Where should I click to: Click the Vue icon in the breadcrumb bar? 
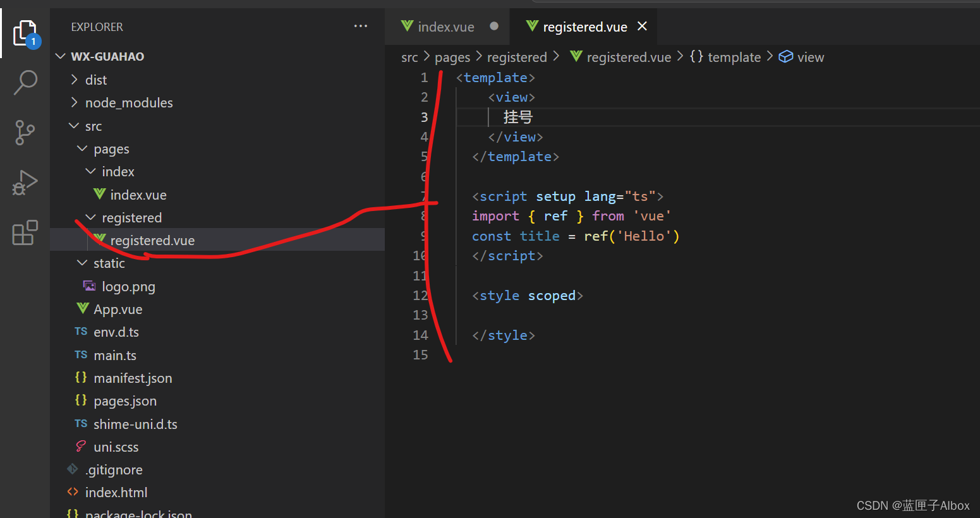click(576, 56)
